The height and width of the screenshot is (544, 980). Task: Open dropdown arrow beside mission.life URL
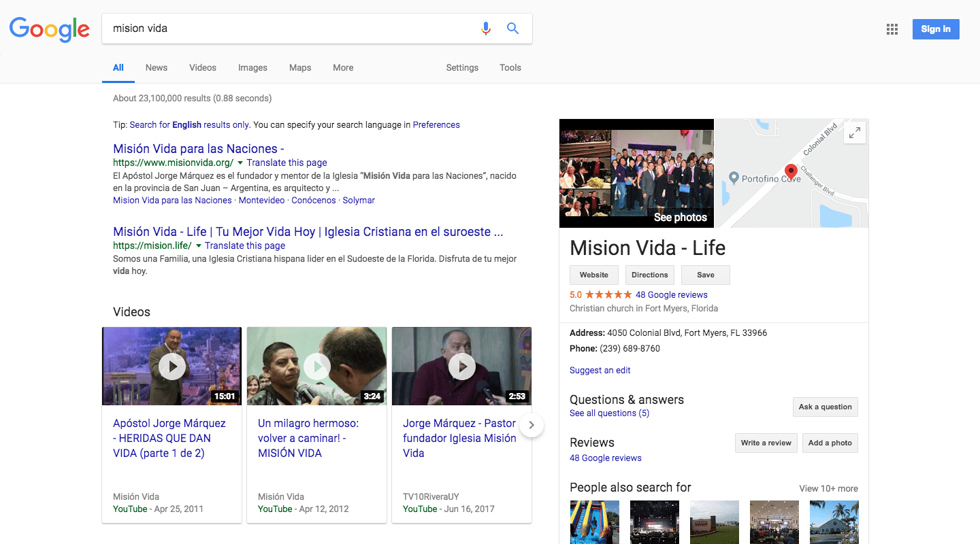pos(199,246)
